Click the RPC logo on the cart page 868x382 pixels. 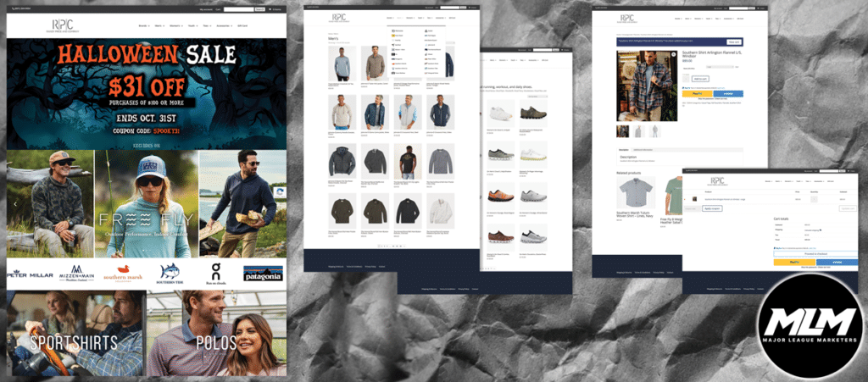point(717,180)
